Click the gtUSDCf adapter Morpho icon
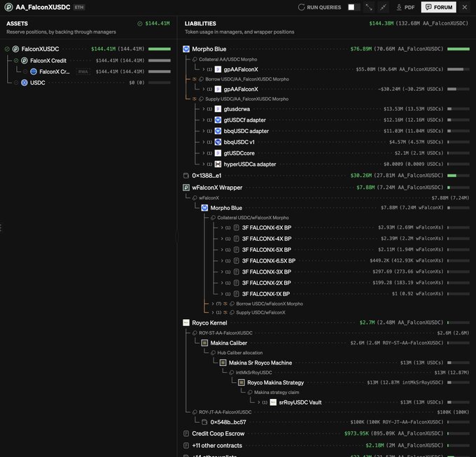This screenshot has width=476, height=457. pos(218,120)
